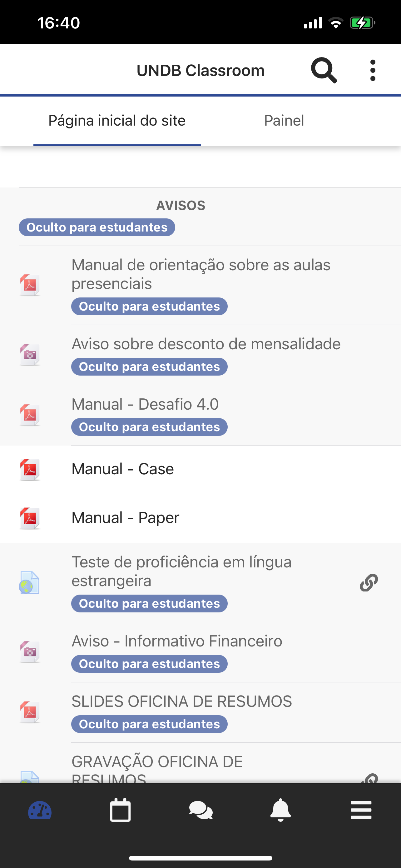Screen dimensions: 401x868
Task: Open the three-dot options menu
Action: [372, 70]
